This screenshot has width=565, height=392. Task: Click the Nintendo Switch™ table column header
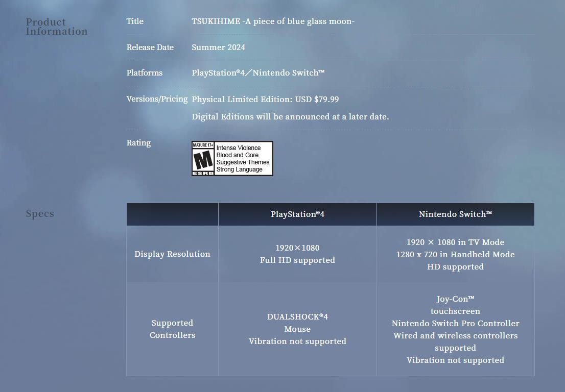coord(455,214)
